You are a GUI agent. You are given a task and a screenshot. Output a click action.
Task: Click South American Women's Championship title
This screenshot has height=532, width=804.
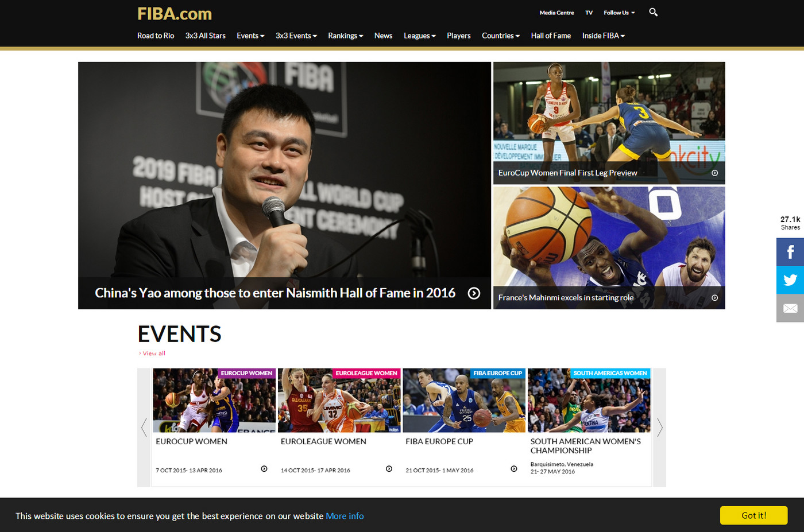[x=586, y=446]
